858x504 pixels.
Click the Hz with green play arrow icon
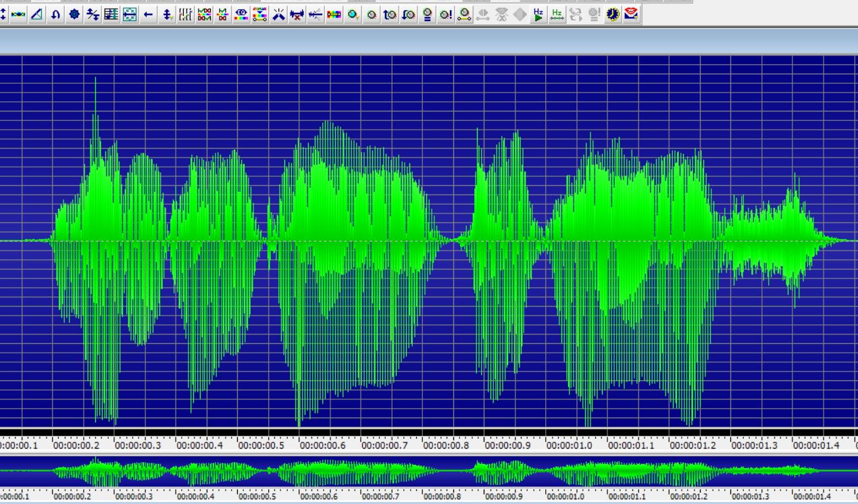(x=538, y=14)
